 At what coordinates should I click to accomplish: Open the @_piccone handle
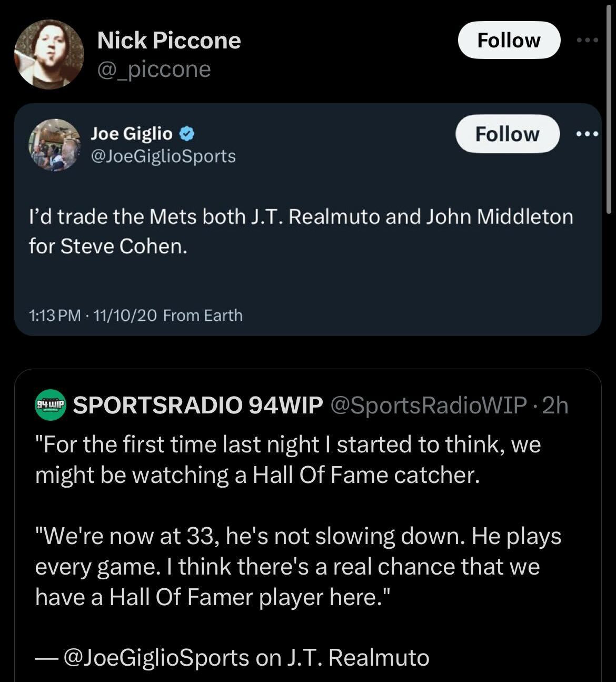pos(154,70)
